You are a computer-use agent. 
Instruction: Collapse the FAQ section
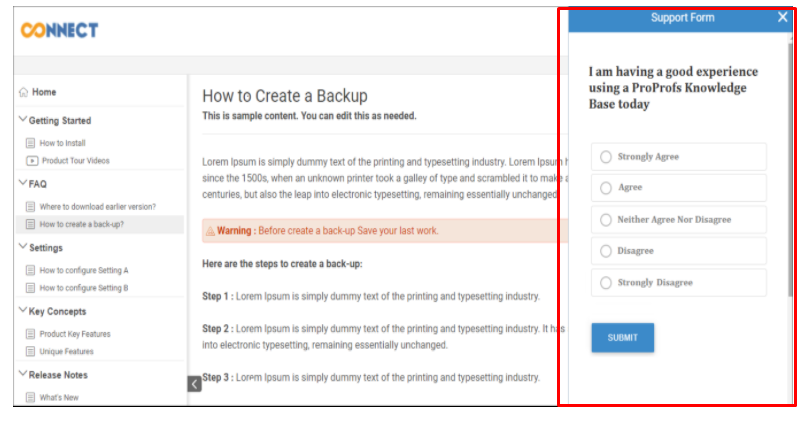click(x=23, y=183)
